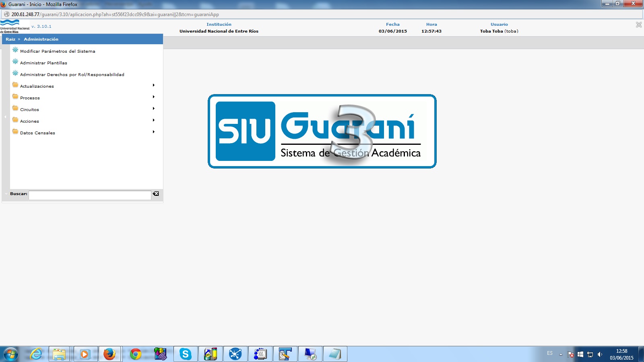Click the Action Center flag icon
This screenshot has width=644, height=362.
coord(571,354)
